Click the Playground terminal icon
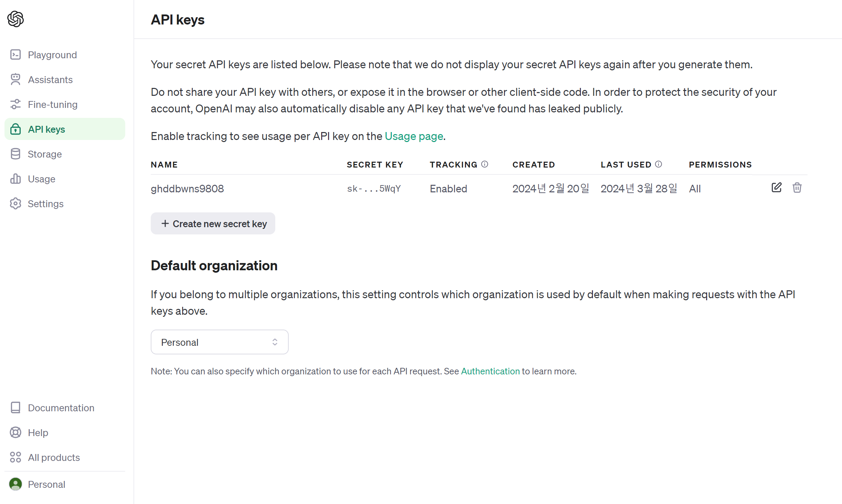This screenshot has height=504, width=842. coord(16,55)
